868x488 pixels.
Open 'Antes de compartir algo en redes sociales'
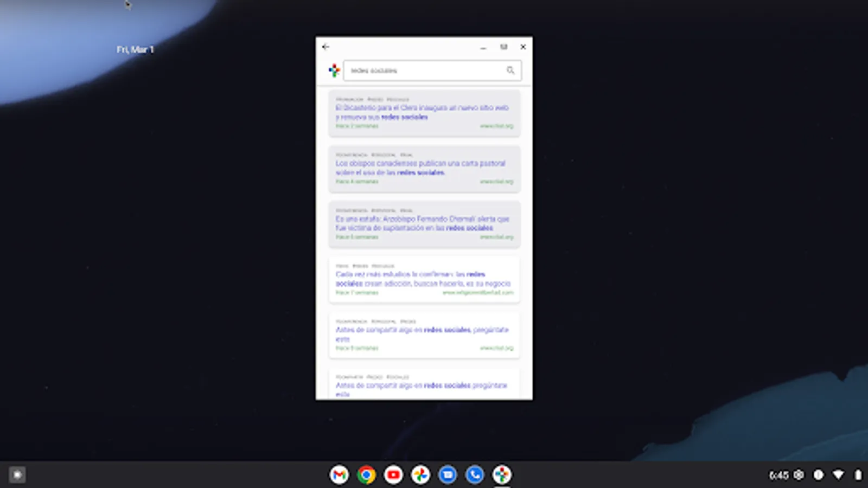[424, 334]
